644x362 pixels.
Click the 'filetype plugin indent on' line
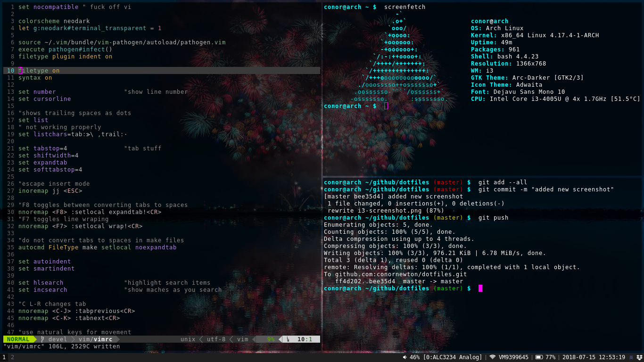(65, 57)
